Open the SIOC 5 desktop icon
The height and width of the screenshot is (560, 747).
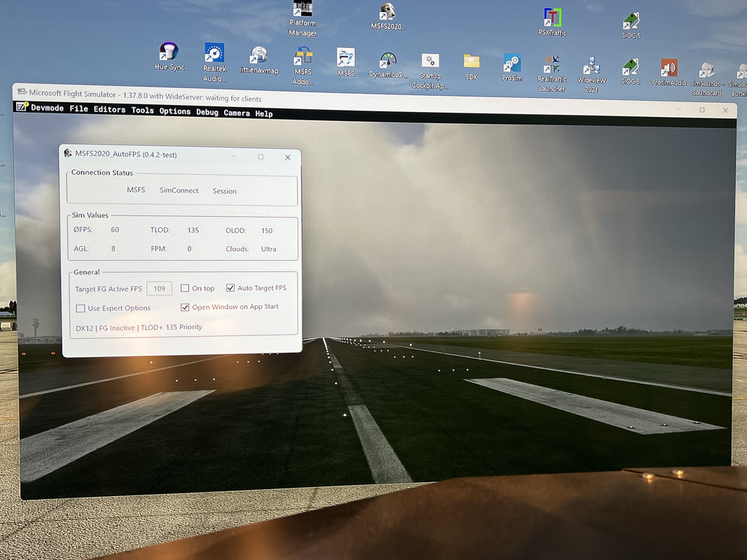pyautogui.click(x=631, y=25)
